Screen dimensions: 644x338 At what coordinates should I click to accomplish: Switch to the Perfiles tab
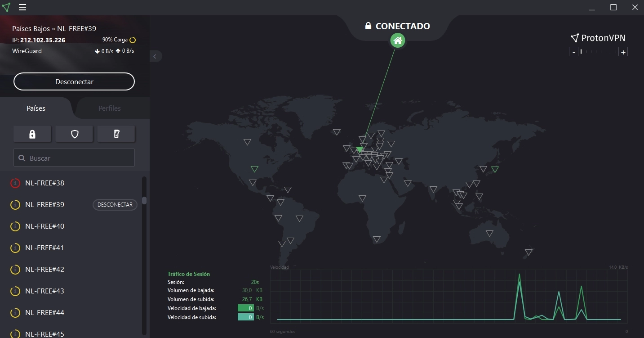coord(110,108)
